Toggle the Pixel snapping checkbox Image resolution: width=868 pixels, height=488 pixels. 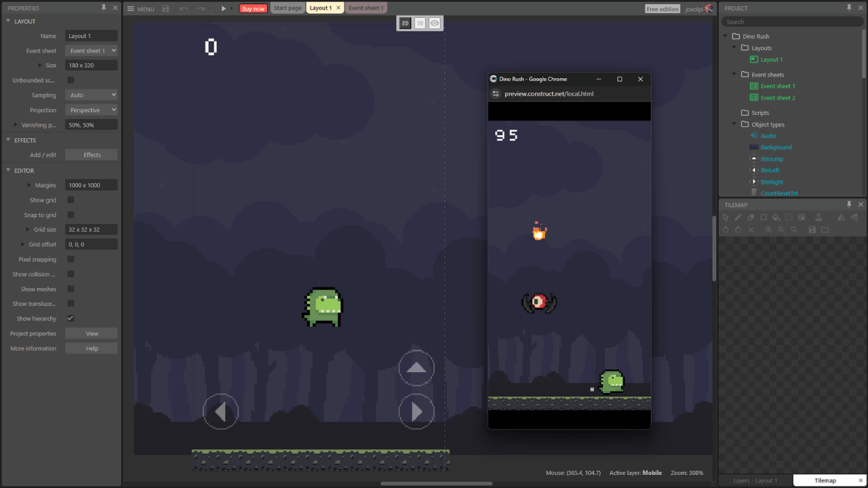(71, 259)
